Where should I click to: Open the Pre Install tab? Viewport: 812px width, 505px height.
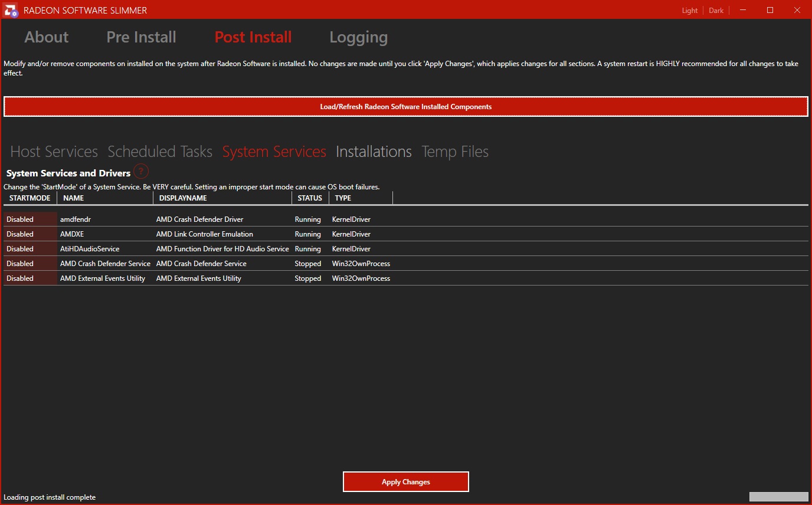[142, 37]
